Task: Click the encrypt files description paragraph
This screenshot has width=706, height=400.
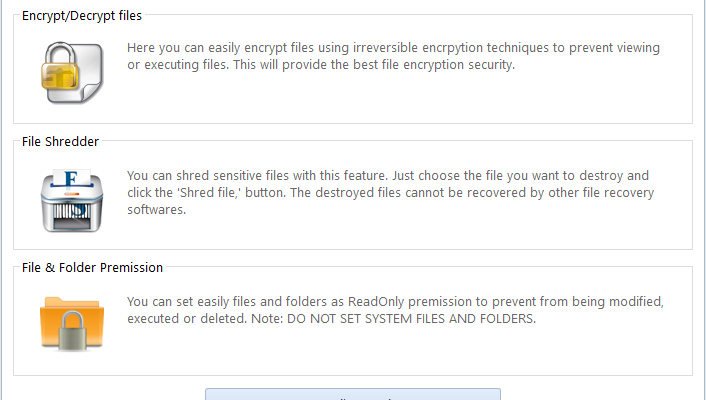Action: [x=393, y=57]
